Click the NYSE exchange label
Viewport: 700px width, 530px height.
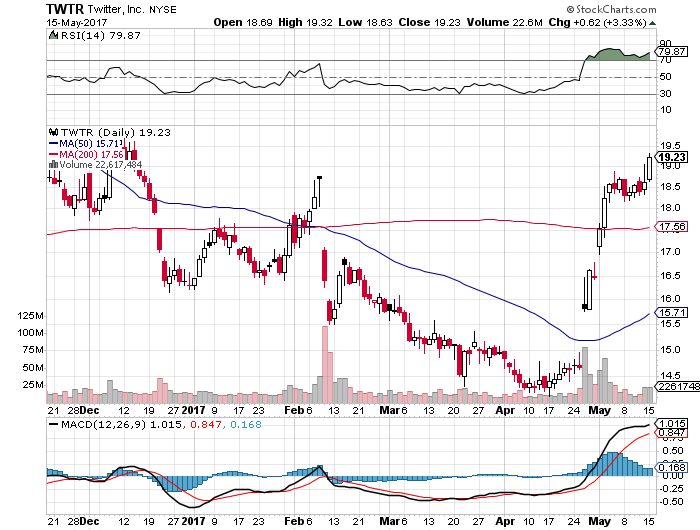pos(162,10)
